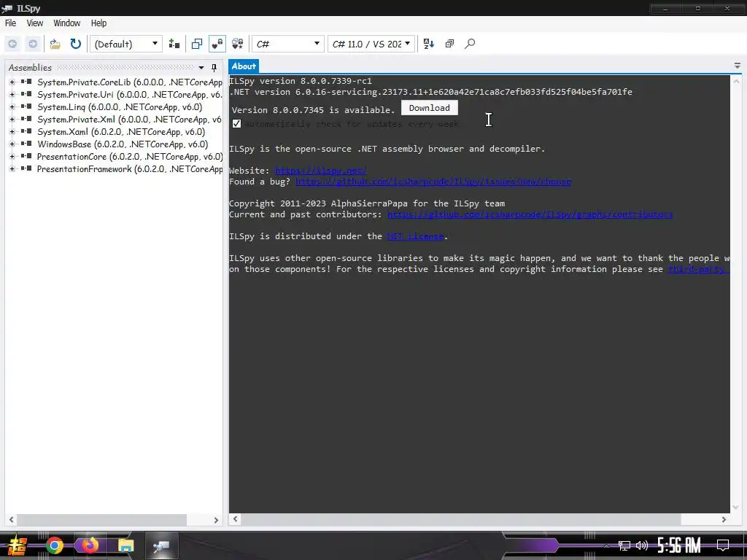Click the System.Xaml assembly icon
The width and height of the screenshot is (747, 560).
[26, 131]
